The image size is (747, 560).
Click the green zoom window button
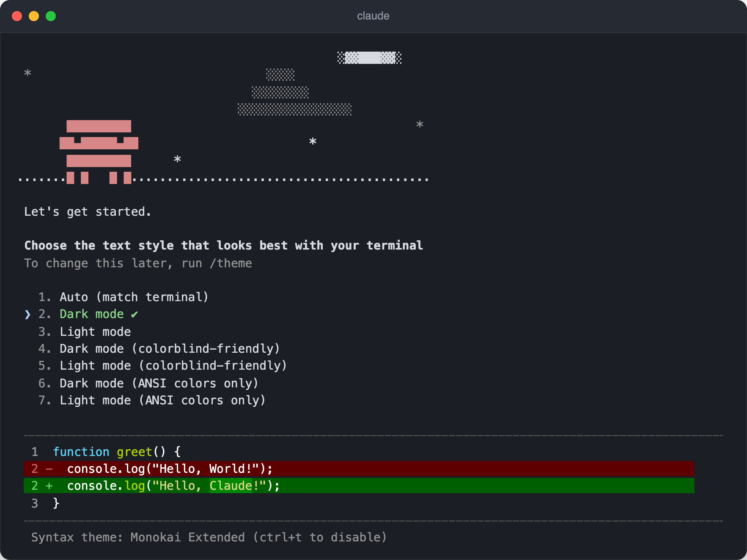pos(51,16)
